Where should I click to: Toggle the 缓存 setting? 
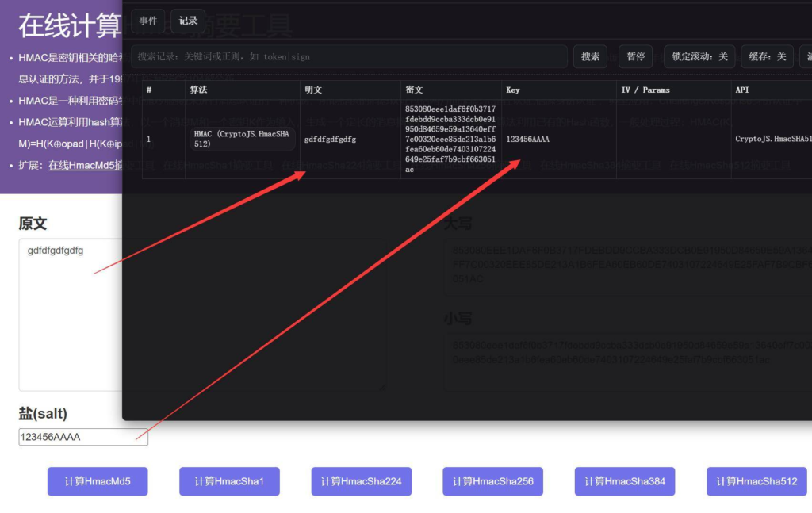click(767, 56)
